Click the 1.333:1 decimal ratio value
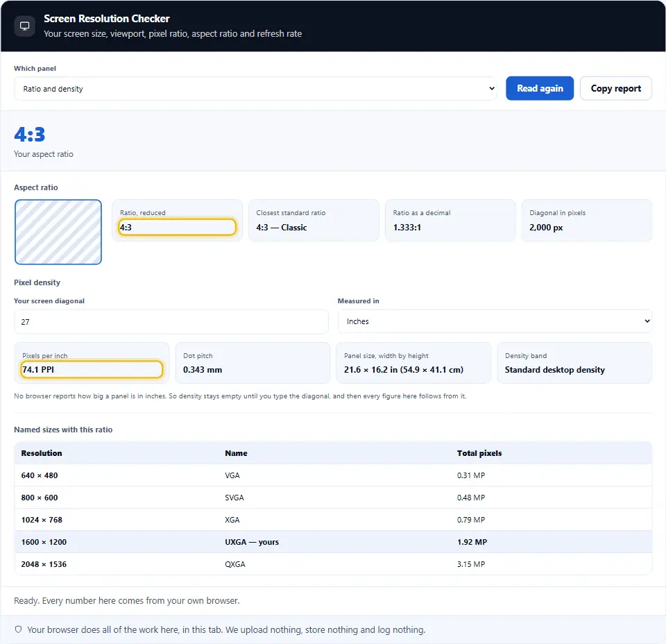666x644 pixels. [x=407, y=227]
